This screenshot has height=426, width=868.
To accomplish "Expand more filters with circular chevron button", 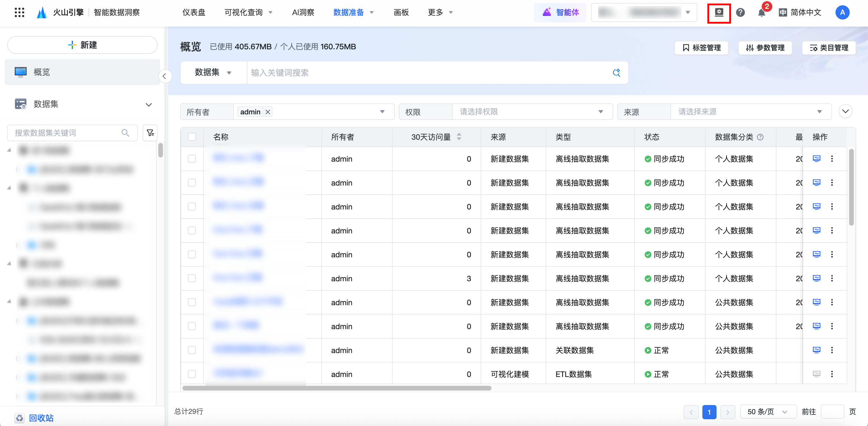I will pyautogui.click(x=845, y=111).
